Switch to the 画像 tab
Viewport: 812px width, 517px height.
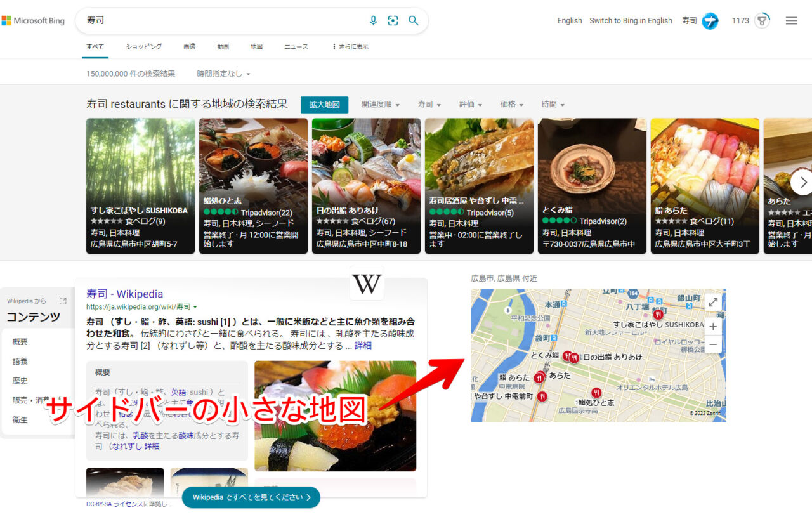[x=189, y=47]
